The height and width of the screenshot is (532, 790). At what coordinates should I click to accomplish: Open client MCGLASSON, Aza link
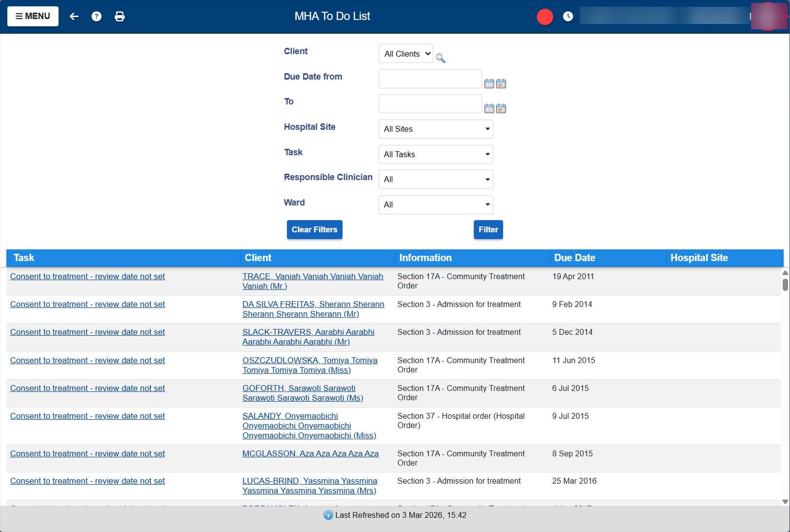310,453
